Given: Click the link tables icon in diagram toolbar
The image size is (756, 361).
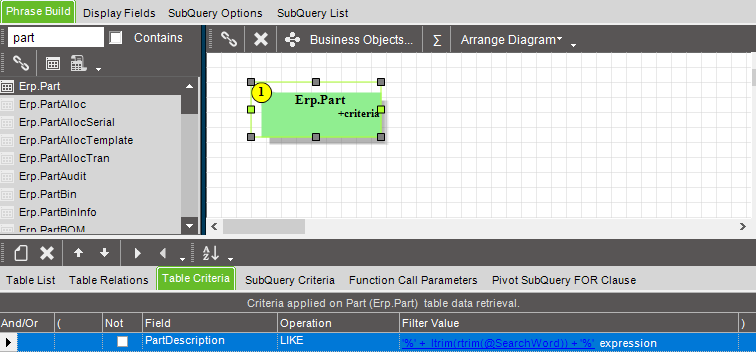Looking at the screenshot, I should point(228,39).
